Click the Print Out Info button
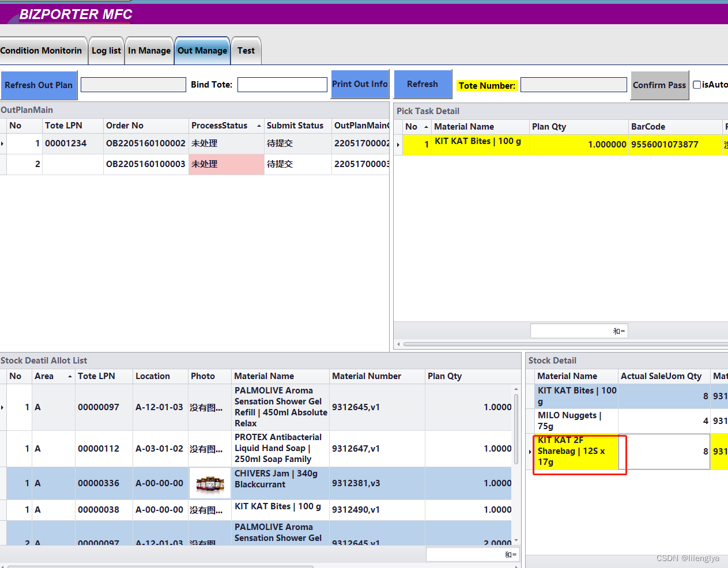The height and width of the screenshot is (568, 728). pos(360,84)
